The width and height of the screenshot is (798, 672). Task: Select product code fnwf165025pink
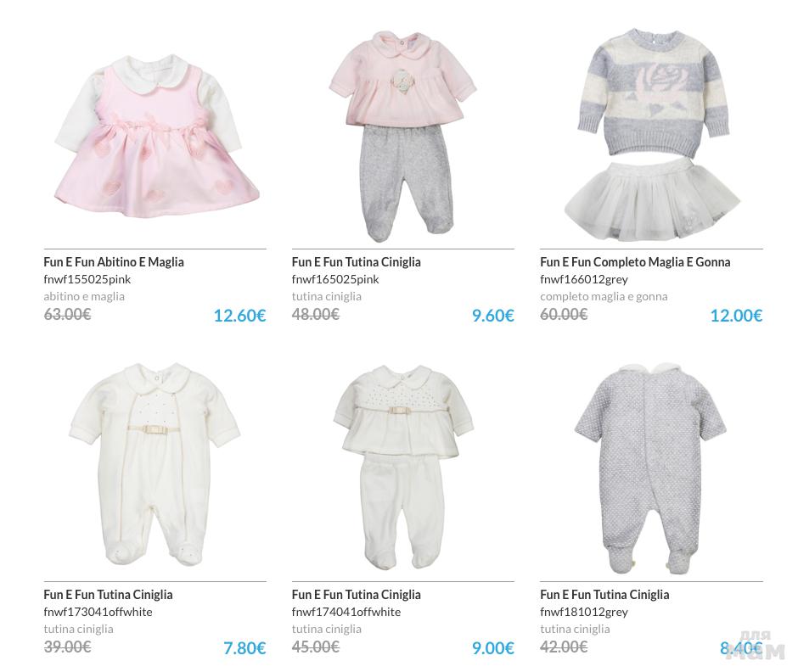click(x=335, y=279)
